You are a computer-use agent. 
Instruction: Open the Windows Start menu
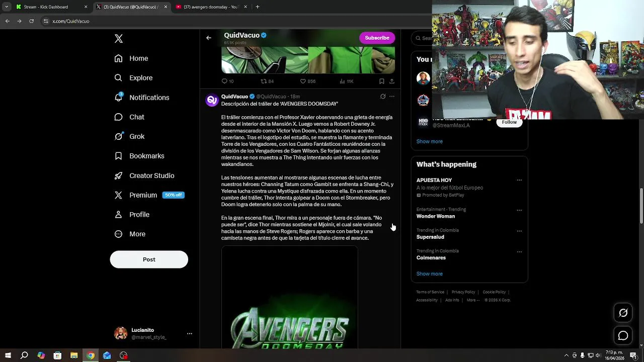[x=8, y=355]
